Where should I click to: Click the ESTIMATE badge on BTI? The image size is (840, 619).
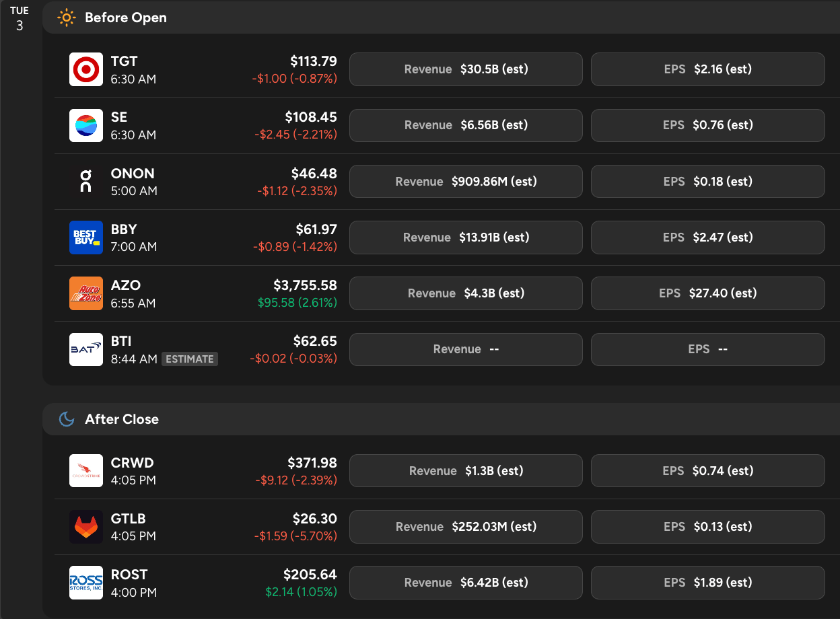coord(190,359)
